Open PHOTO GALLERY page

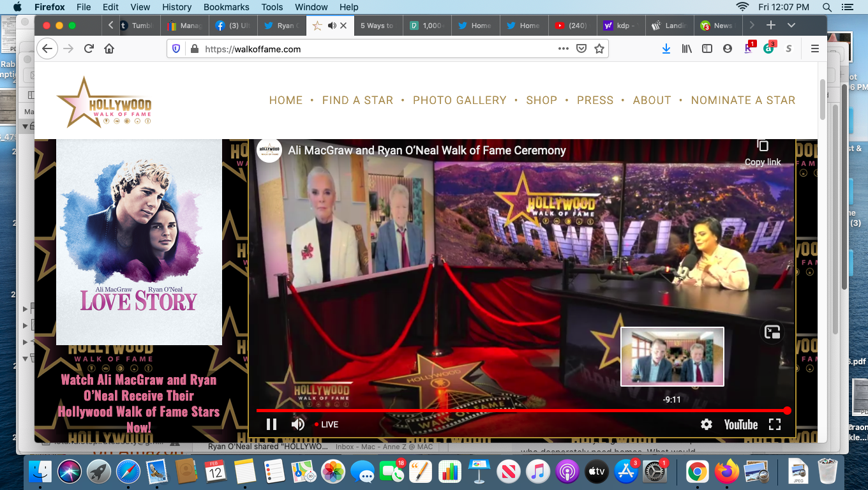pyautogui.click(x=460, y=100)
